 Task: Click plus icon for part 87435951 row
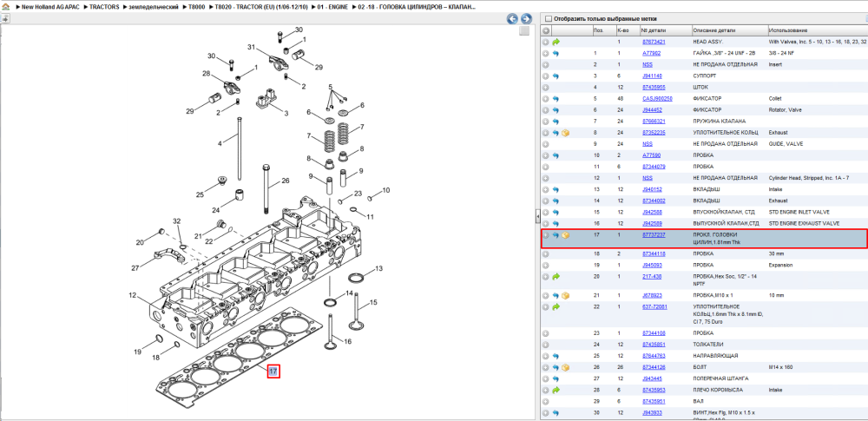tap(546, 402)
